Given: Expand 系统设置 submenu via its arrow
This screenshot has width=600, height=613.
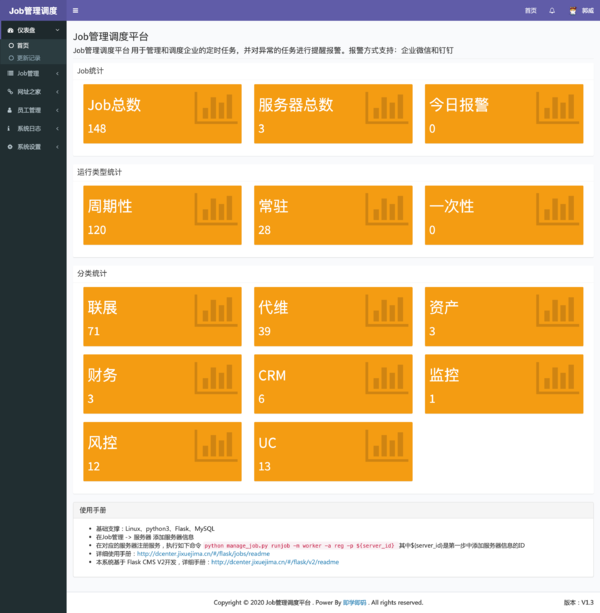Looking at the screenshot, I should pos(57,147).
